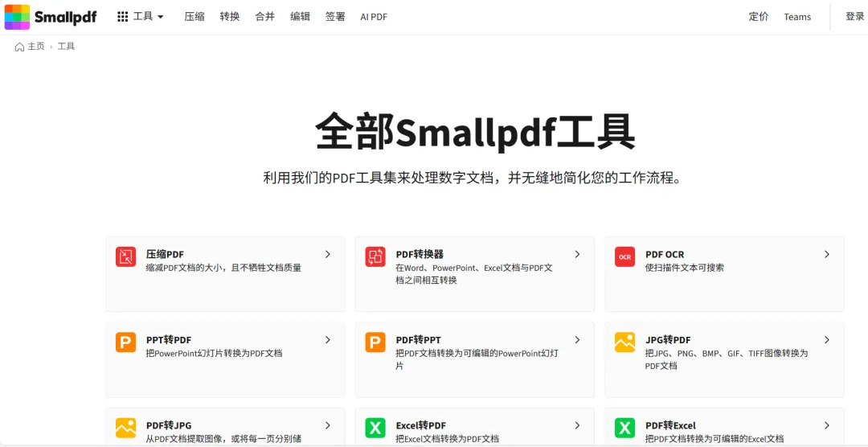Click the chevron on PDF转换器 card
The height and width of the screenshot is (447, 868).
pos(577,254)
